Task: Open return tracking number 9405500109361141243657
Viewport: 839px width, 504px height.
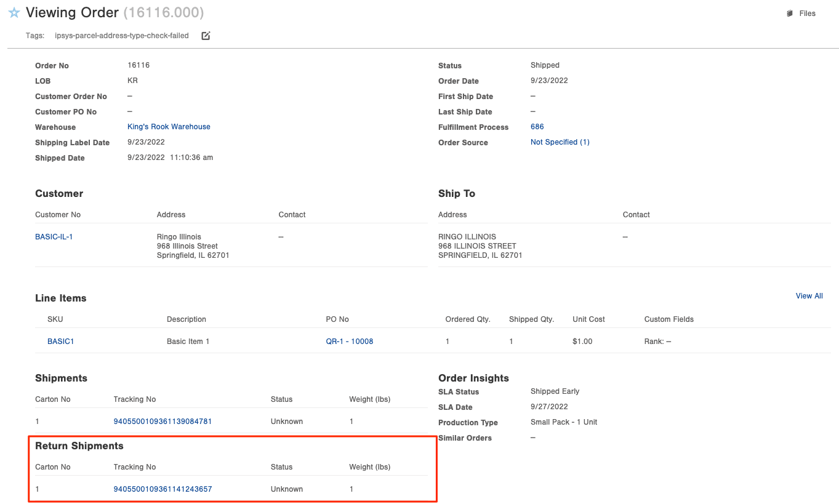Action: pyautogui.click(x=163, y=489)
